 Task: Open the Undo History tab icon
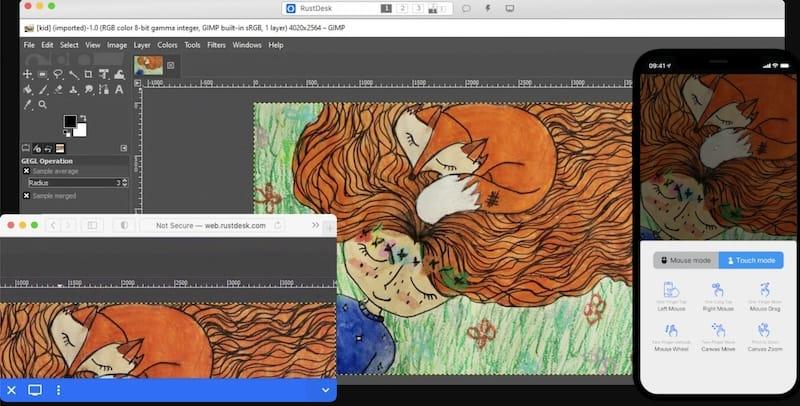coord(48,148)
